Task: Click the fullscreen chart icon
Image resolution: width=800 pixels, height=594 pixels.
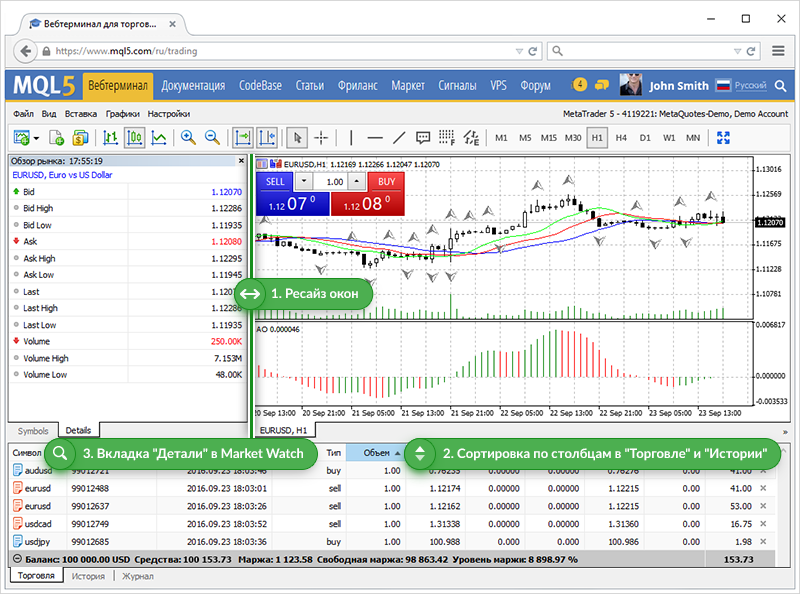Action: (725, 138)
